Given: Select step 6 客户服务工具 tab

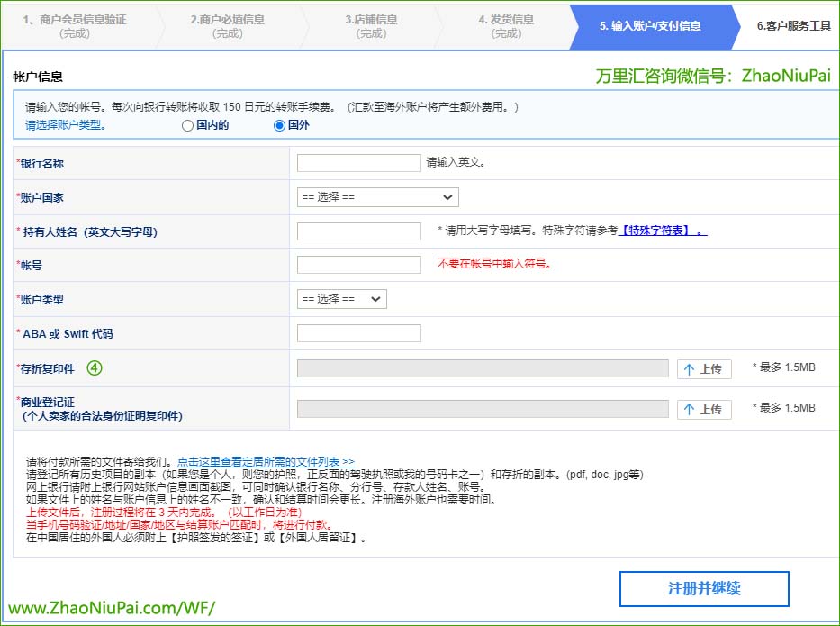Looking at the screenshot, I should point(793,26).
